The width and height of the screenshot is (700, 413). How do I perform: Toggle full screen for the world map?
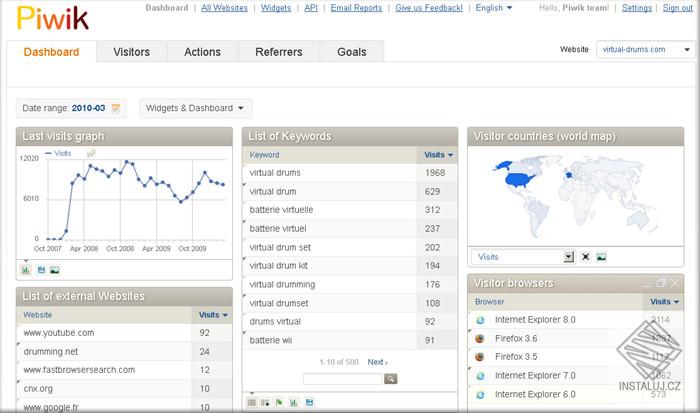pos(586,257)
